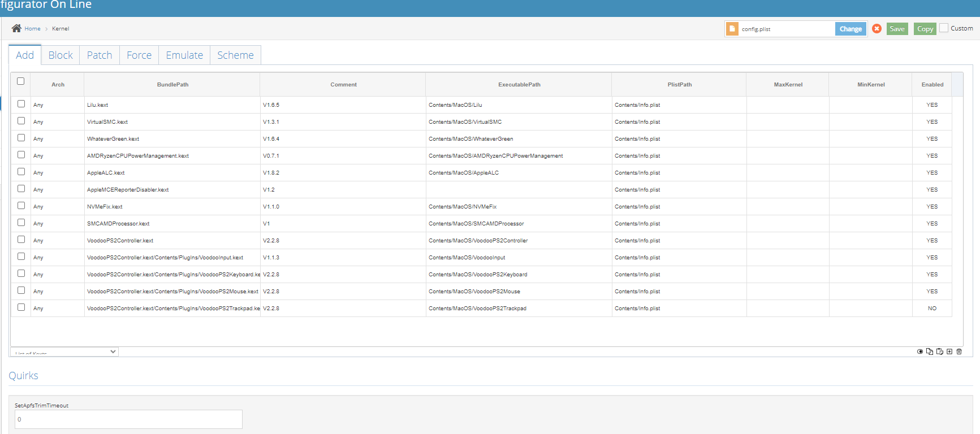Image resolution: width=980 pixels, height=434 pixels.
Task: Tick the AppleALC.kext row checkbox
Action: [x=21, y=172]
